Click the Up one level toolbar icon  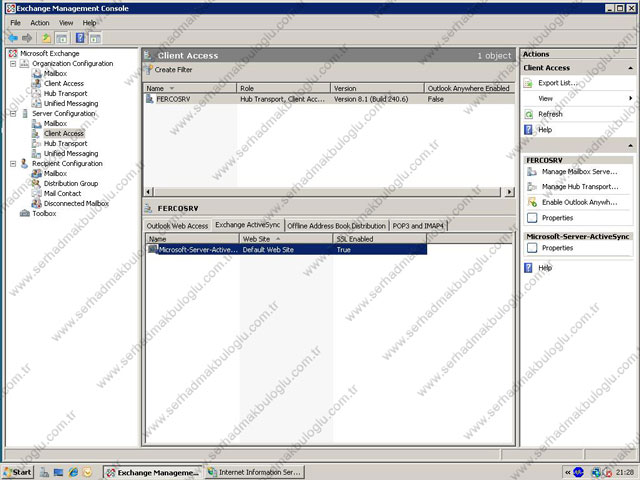tap(47, 38)
